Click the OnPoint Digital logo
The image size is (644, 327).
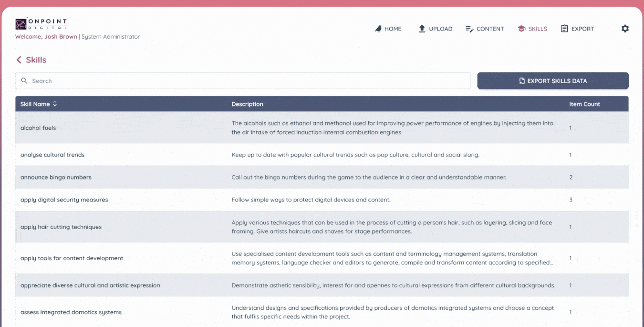pyautogui.click(x=41, y=24)
